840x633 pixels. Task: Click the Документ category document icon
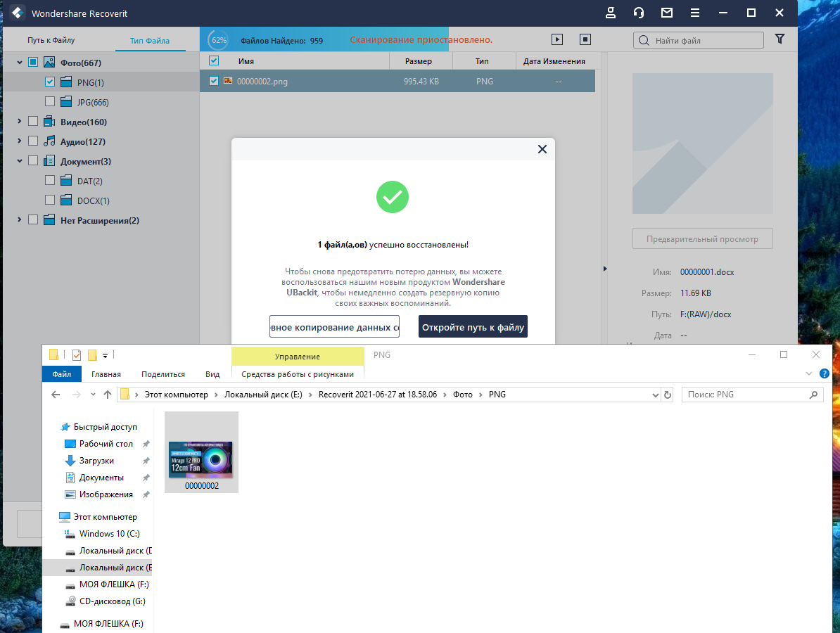[x=49, y=160]
